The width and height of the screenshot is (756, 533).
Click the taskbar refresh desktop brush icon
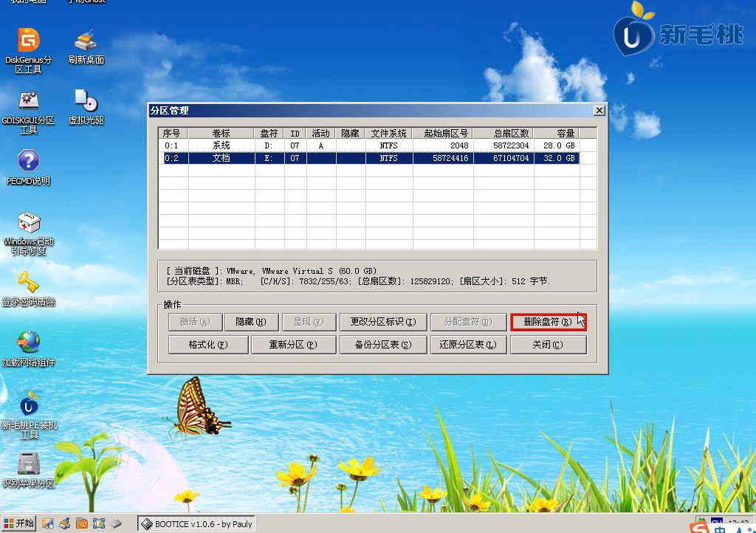coord(65,523)
